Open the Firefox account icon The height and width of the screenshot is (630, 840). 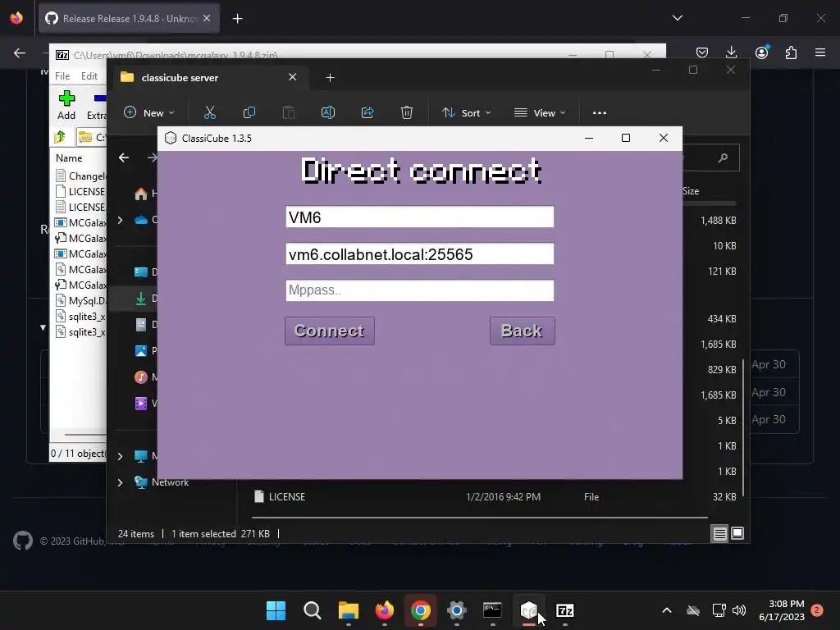click(x=761, y=52)
